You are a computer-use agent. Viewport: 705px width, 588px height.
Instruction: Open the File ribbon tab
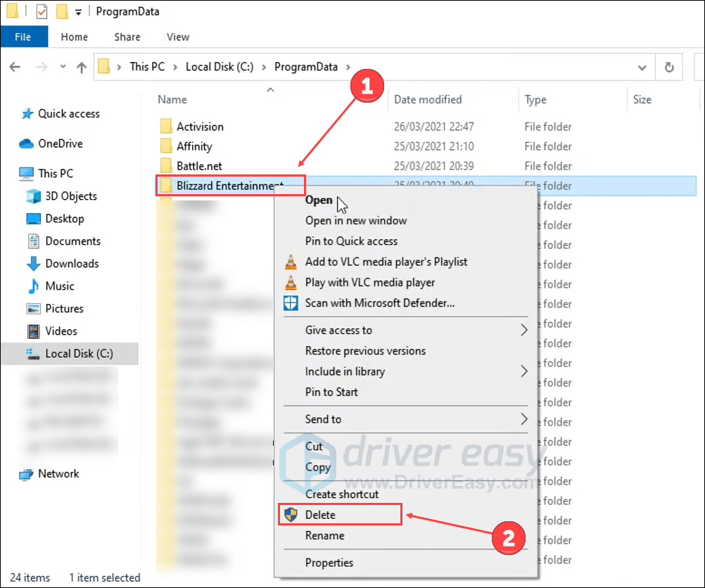24,37
